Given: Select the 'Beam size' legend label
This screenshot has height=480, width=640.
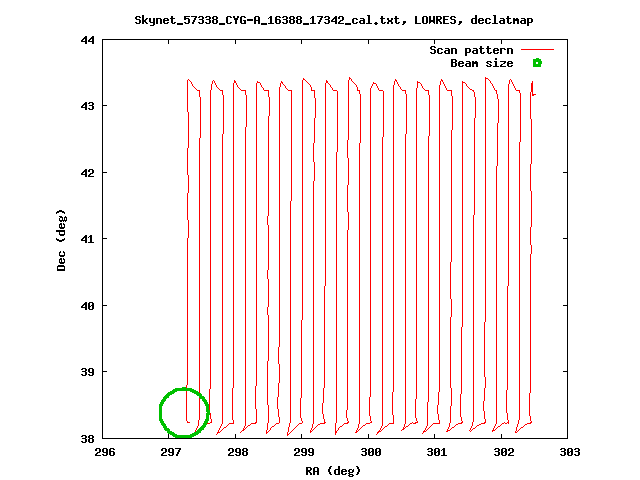Looking at the screenshot, I should pos(482,63).
